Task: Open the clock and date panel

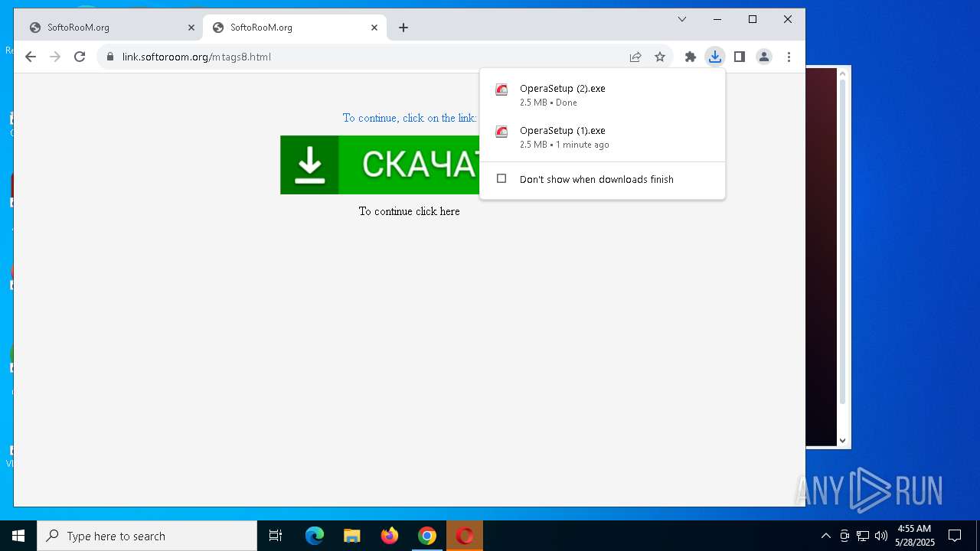Action: pos(914,536)
